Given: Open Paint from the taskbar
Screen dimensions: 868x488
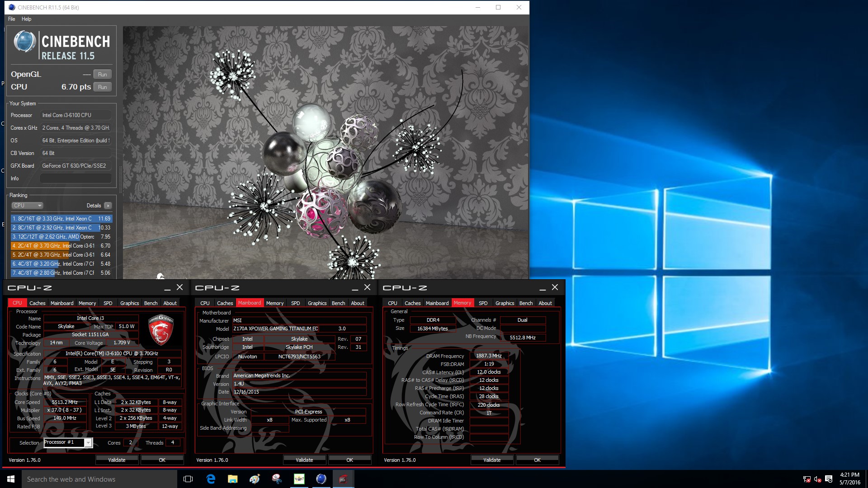Looking at the screenshot, I should (255, 479).
